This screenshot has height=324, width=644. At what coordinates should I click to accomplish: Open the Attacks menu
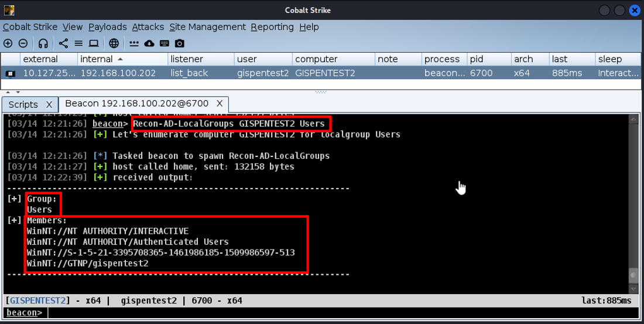[x=148, y=27]
